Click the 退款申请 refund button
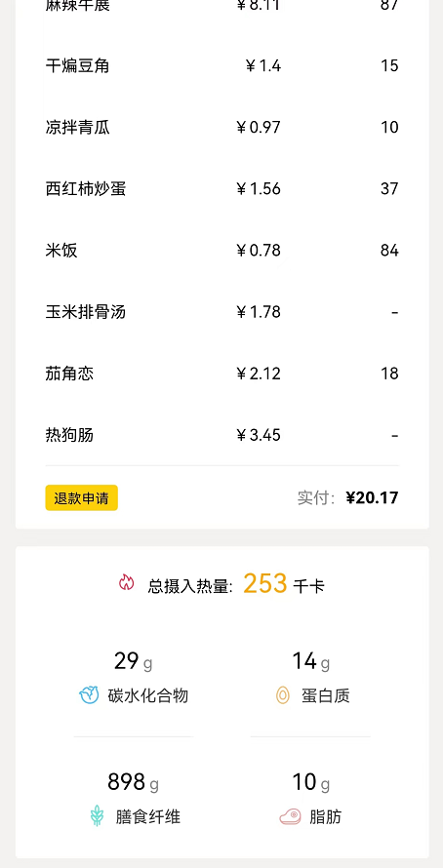Screen dimensions: 443x868 pyautogui.click(x=81, y=497)
